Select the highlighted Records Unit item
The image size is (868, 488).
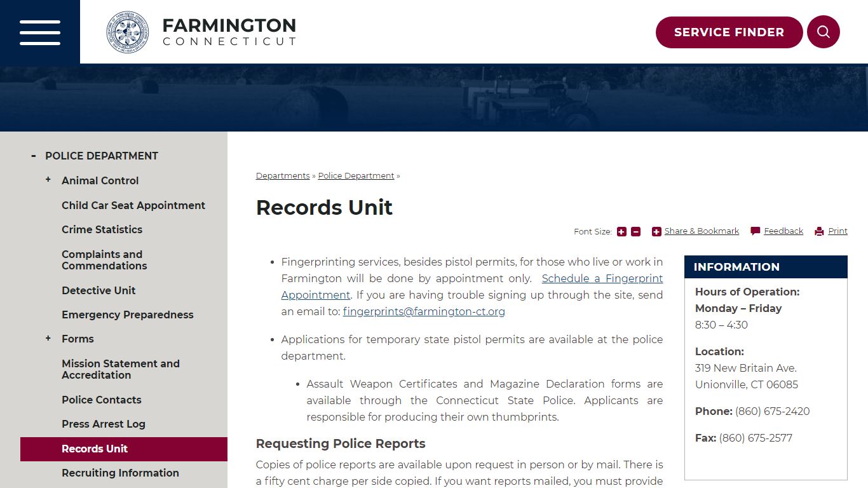(124, 449)
